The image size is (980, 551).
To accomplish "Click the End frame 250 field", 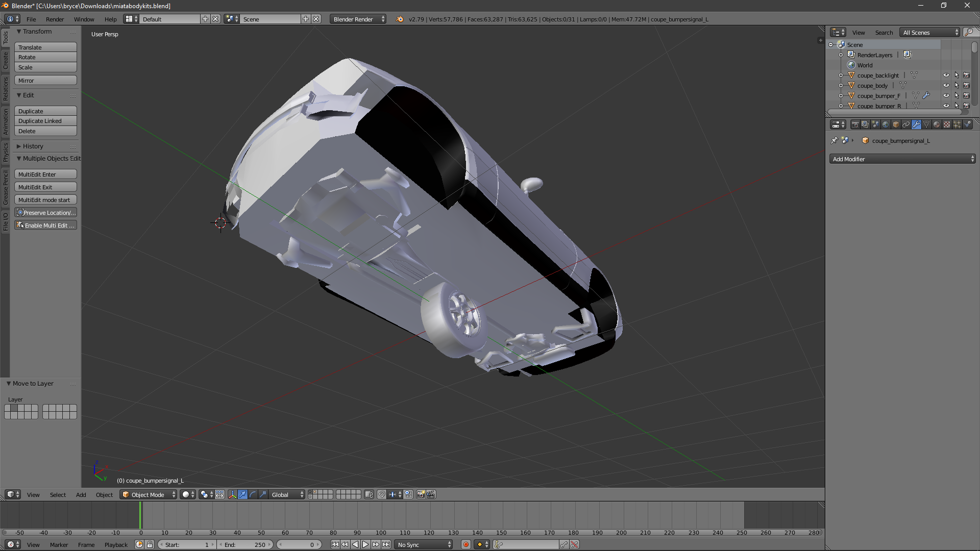I will click(x=245, y=545).
